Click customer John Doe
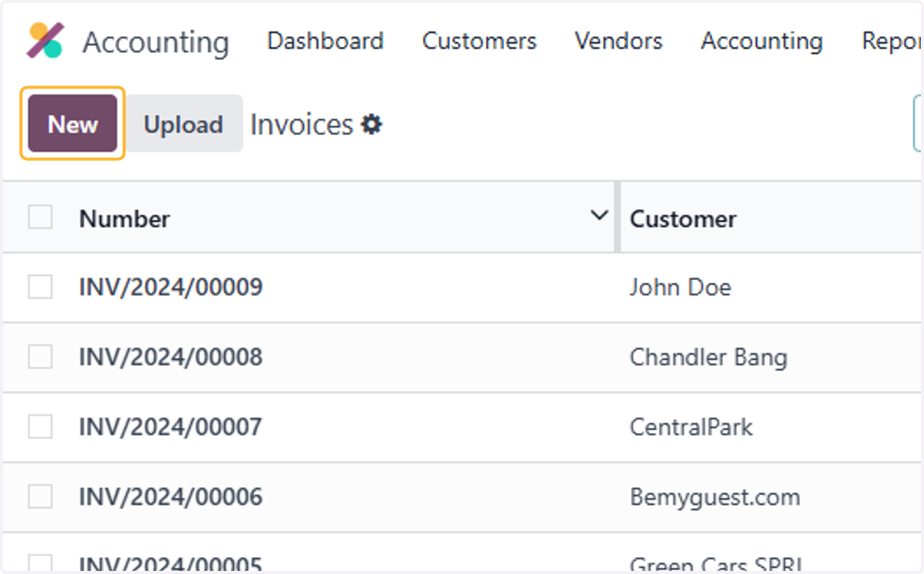 pyautogui.click(x=680, y=287)
